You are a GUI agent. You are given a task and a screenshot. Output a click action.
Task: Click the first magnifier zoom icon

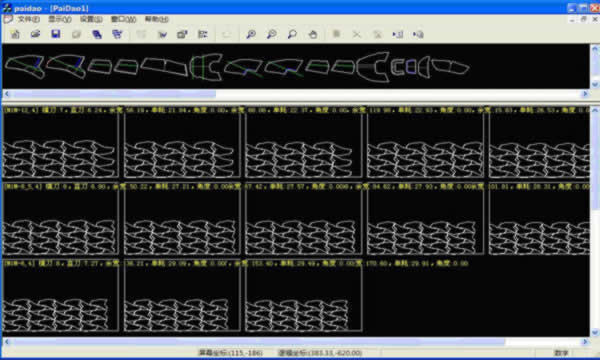[251, 34]
